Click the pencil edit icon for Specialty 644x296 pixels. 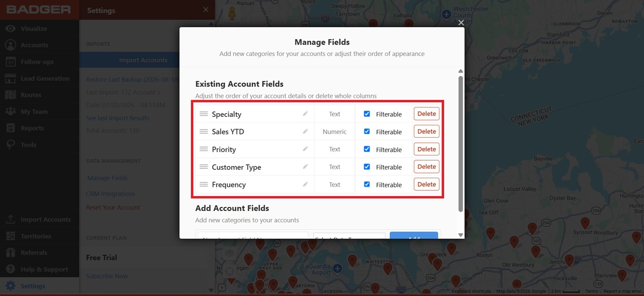tap(305, 114)
